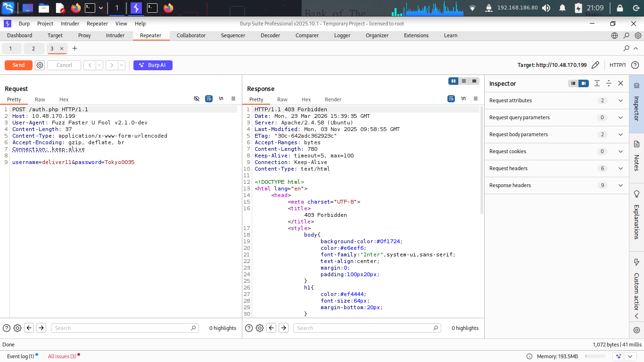
Task: Click the Repeater settings gear beside Send
Action: (40, 66)
